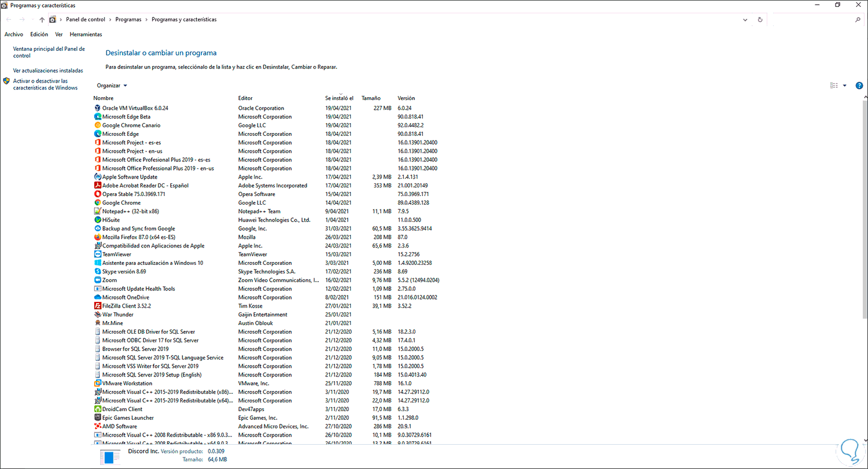
Task: Click the Asistente para actualización a Windows 10 icon
Action: 97,263
